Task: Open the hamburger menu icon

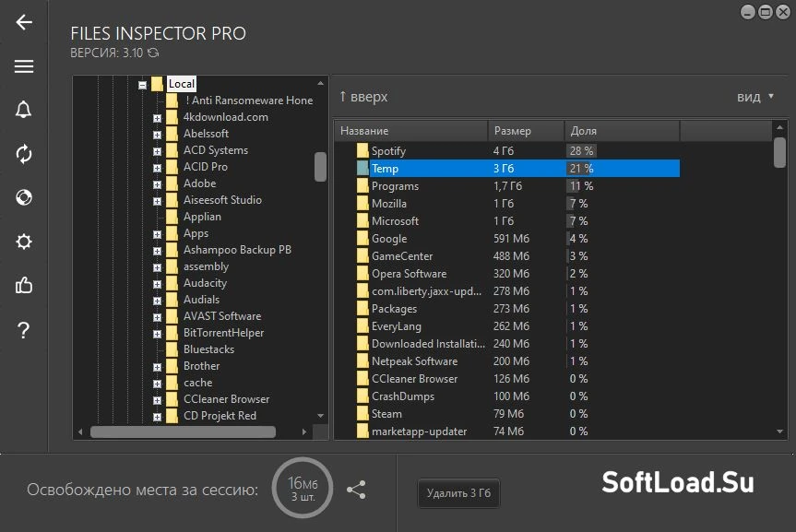Action: pyautogui.click(x=24, y=66)
